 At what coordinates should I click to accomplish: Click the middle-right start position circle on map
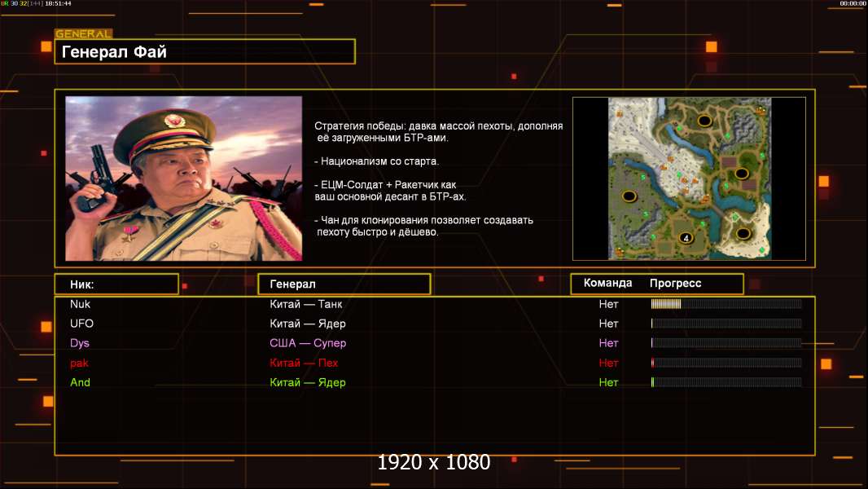(x=741, y=174)
